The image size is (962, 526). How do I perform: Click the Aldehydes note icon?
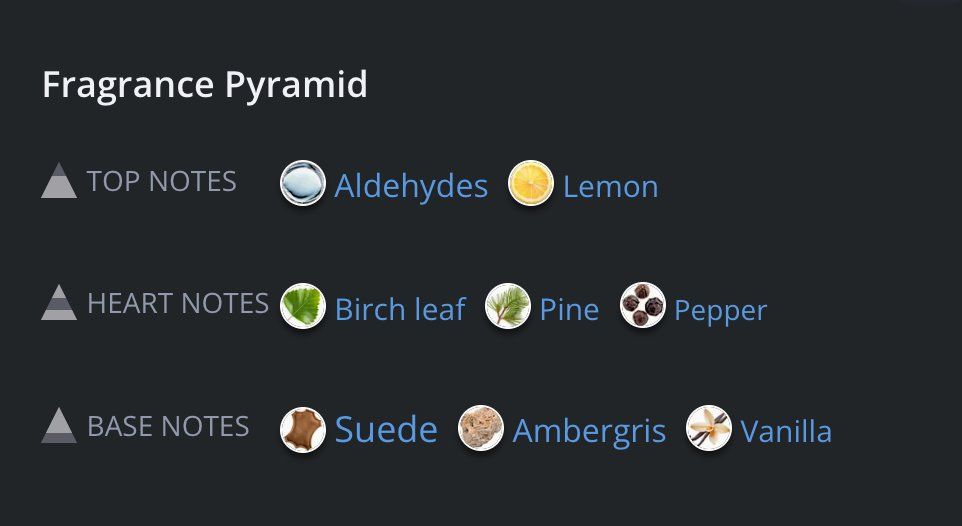(x=303, y=183)
